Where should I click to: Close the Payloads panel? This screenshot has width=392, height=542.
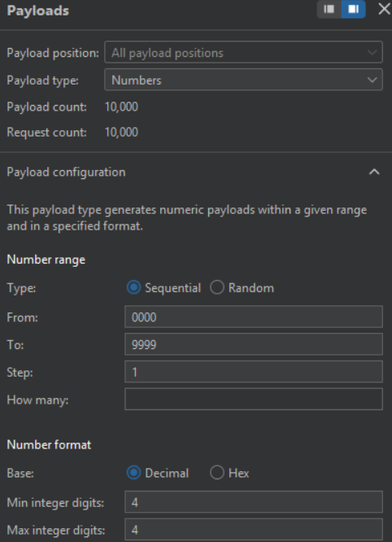click(384, 9)
